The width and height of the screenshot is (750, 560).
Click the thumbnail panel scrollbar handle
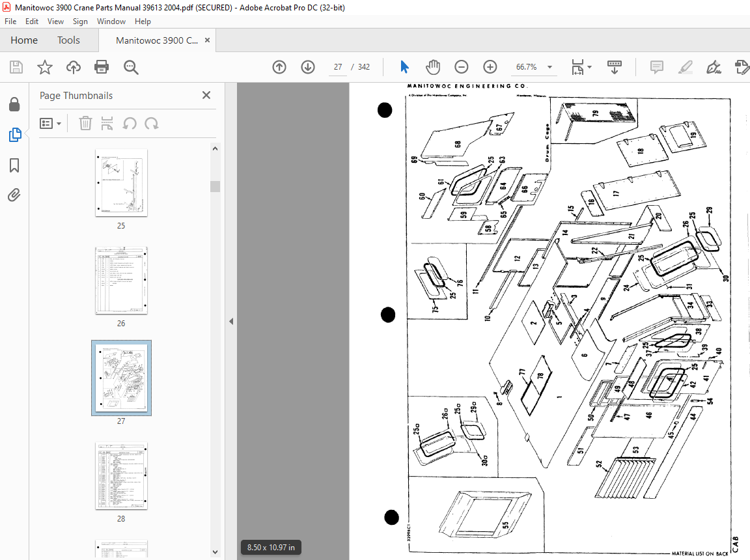215,186
